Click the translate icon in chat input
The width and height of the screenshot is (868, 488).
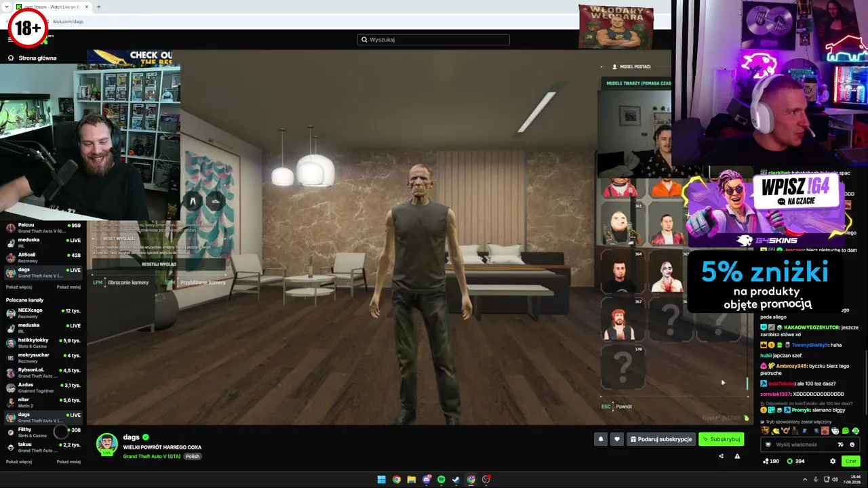pos(840,445)
